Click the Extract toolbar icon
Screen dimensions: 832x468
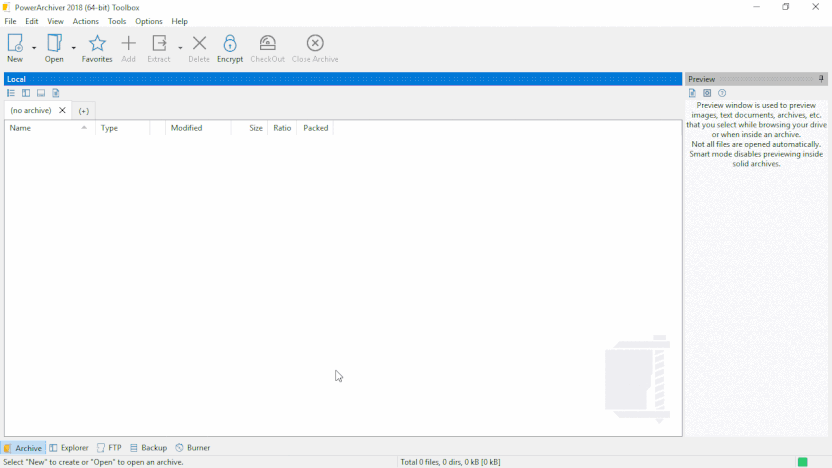[x=159, y=48]
